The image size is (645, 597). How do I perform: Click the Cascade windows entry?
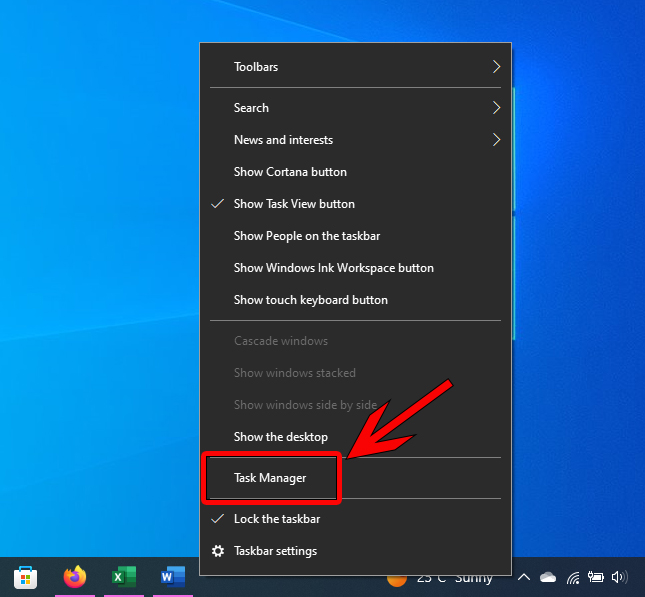355,341
